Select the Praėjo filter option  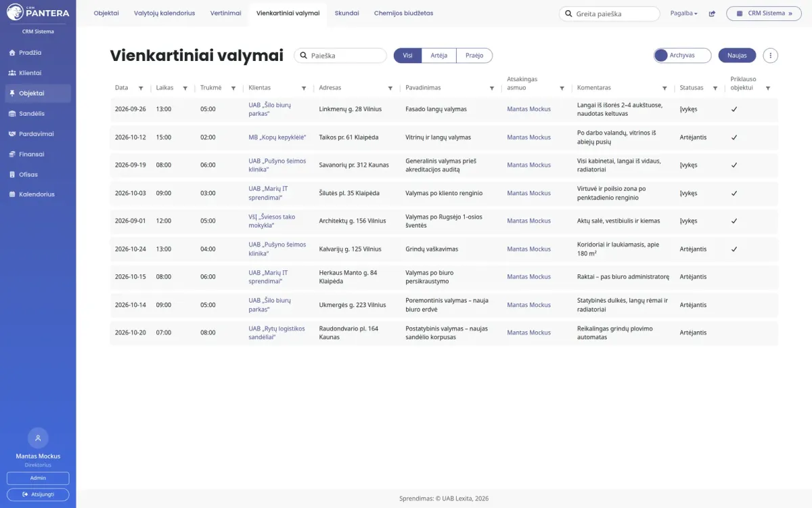pos(474,56)
